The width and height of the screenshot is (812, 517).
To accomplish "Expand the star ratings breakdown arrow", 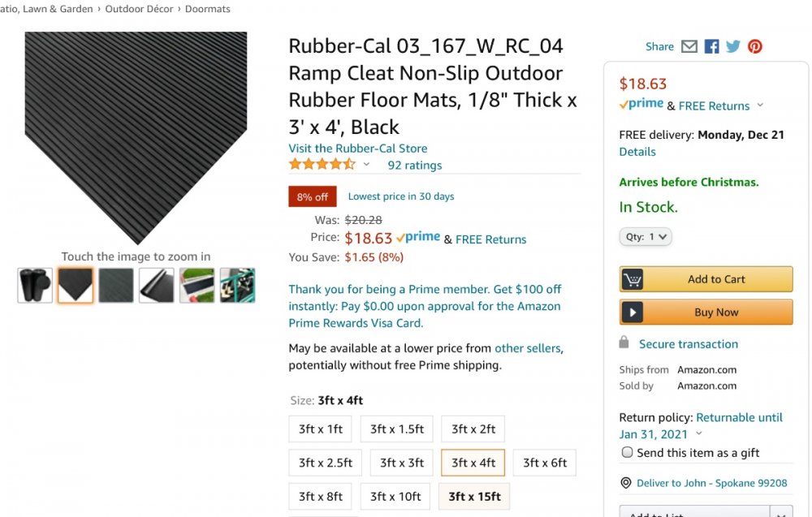I will point(366,165).
